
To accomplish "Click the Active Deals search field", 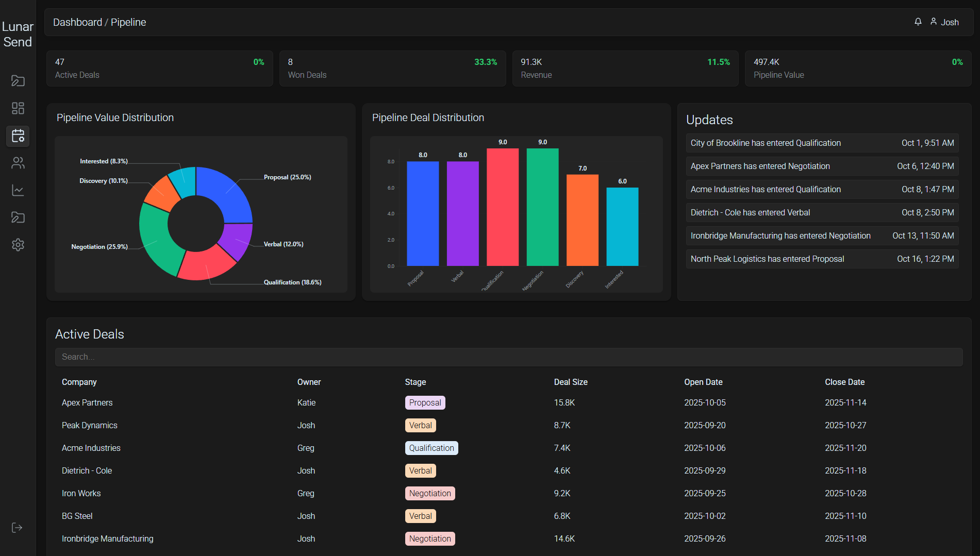I will (x=509, y=357).
